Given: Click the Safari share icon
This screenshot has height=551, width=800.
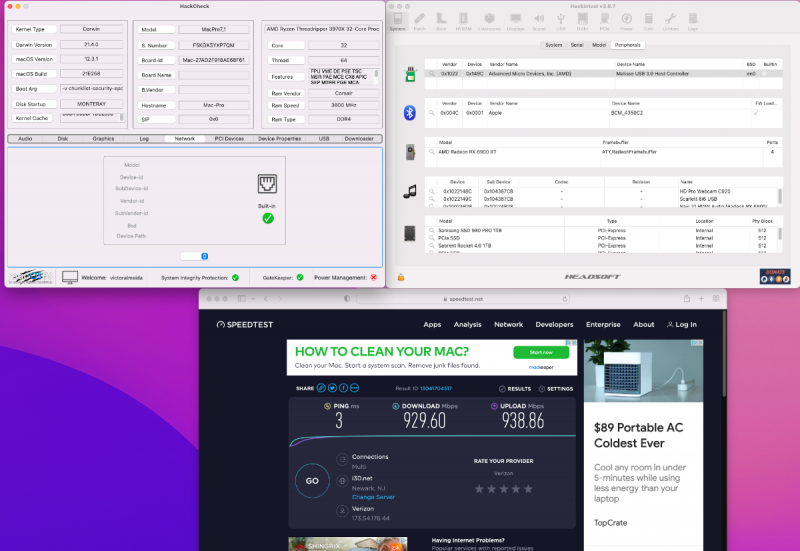Looking at the screenshot, I should pyautogui.click(x=687, y=298).
